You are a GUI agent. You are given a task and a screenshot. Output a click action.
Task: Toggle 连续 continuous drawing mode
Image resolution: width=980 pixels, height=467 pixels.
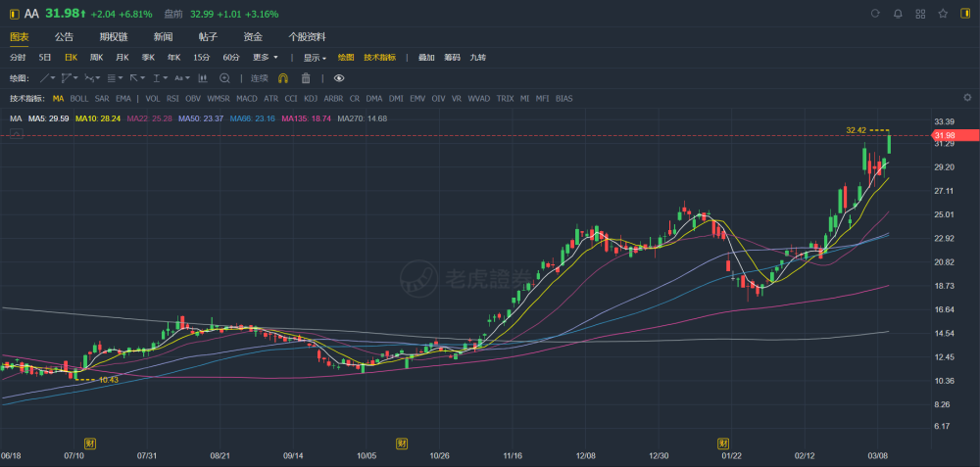(x=260, y=78)
